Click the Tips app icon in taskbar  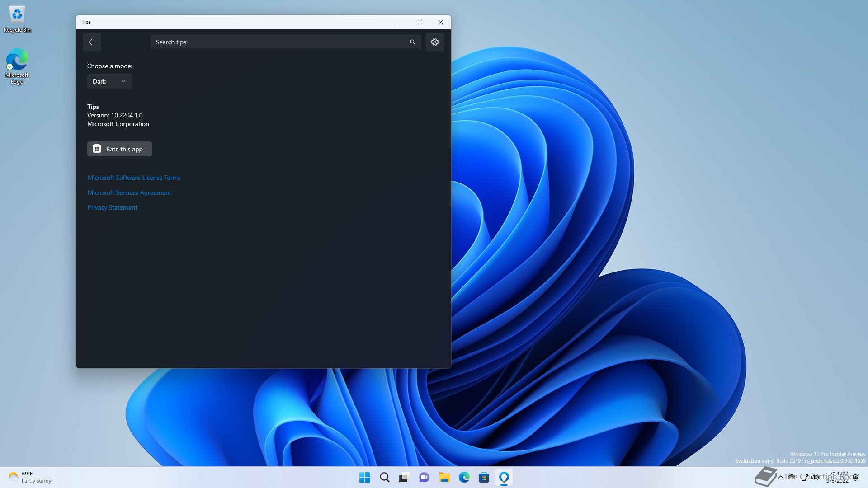pos(504,477)
